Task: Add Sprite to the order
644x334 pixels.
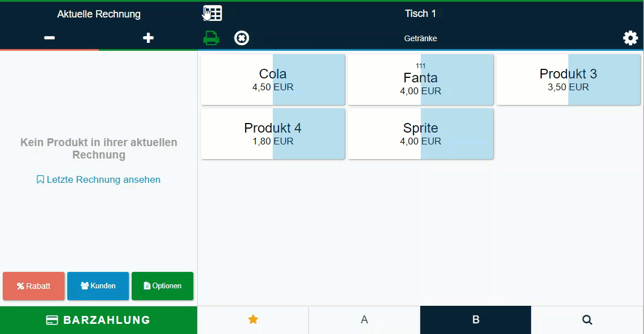Action: tap(421, 134)
